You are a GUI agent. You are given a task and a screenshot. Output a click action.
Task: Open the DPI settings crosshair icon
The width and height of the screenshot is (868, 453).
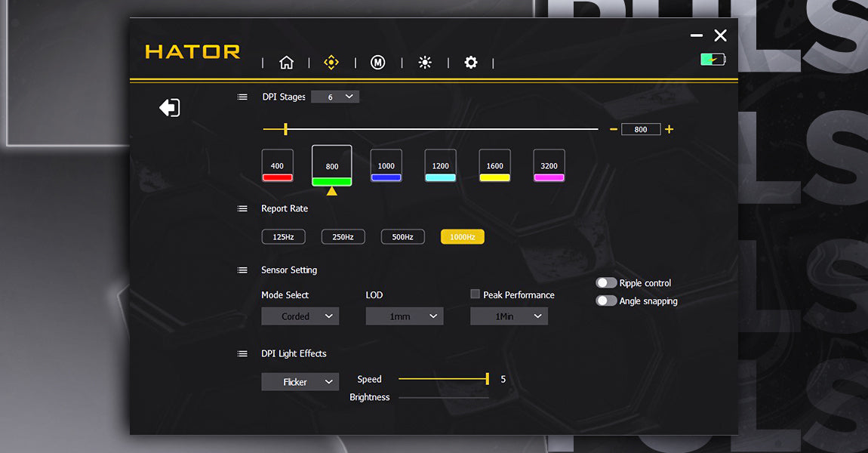(x=331, y=63)
